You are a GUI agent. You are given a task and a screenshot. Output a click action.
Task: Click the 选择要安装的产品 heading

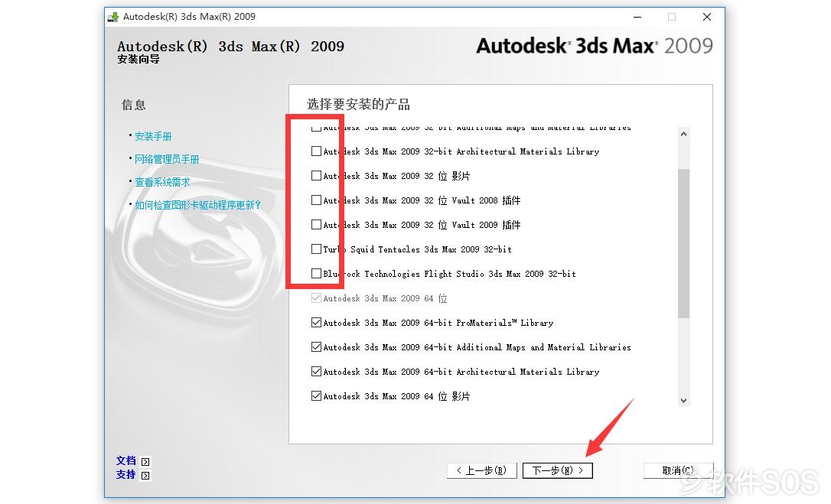358,104
